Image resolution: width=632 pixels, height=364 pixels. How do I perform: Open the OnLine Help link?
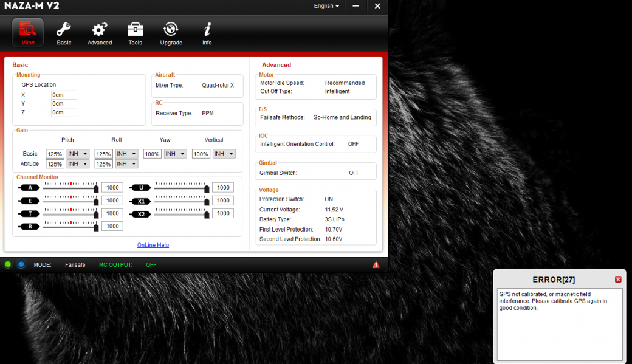click(x=153, y=245)
